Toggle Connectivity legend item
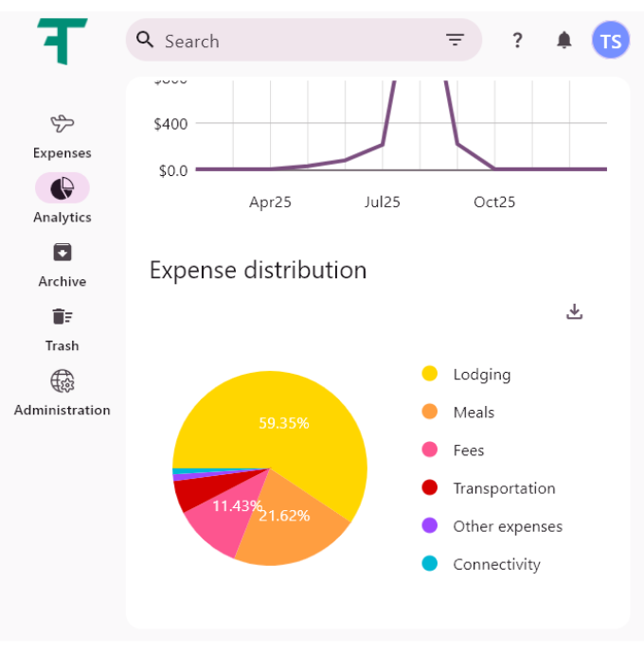The image size is (644, 653). click(496, 564)
